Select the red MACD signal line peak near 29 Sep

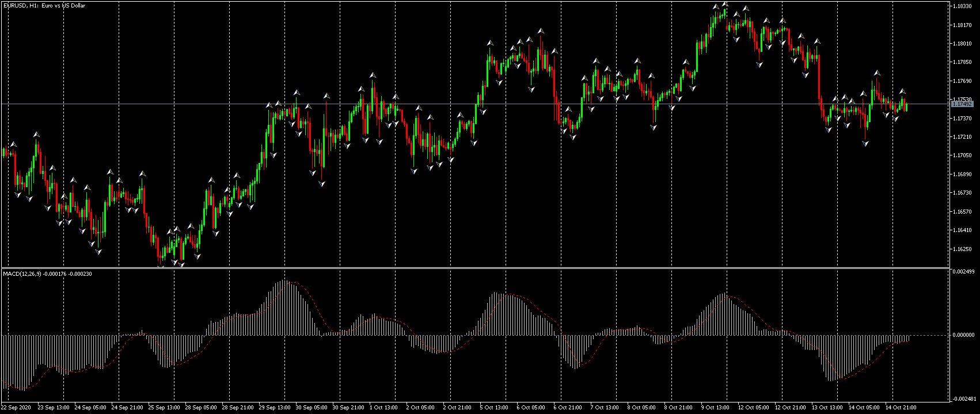coord(294,282)
